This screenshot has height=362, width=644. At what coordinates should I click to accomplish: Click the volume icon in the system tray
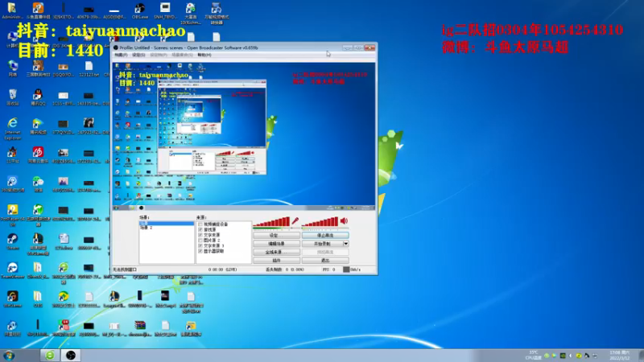coord(571,356)
